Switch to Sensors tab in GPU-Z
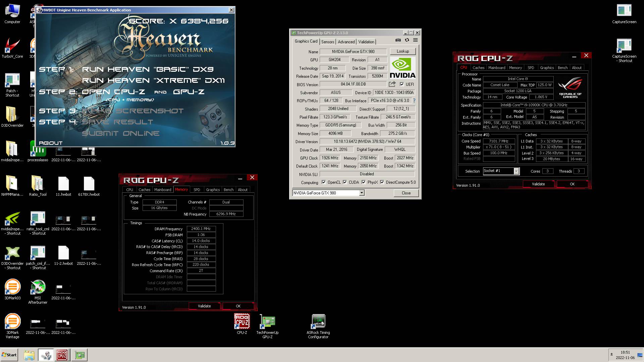 (x=328, y=42)
